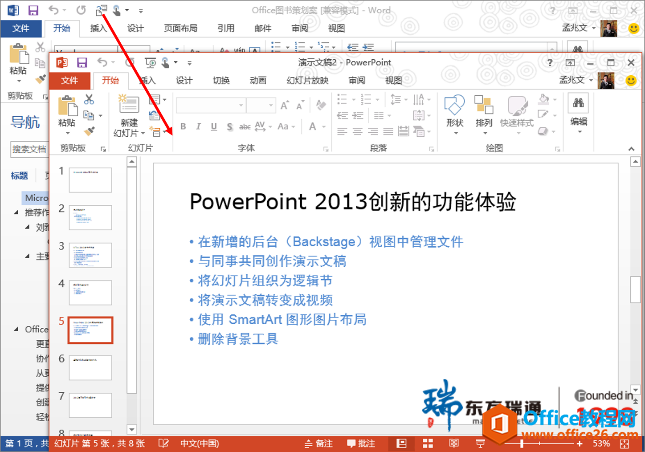
Task: Click 快速样式 quick styles button
Action: pos(517,115)
